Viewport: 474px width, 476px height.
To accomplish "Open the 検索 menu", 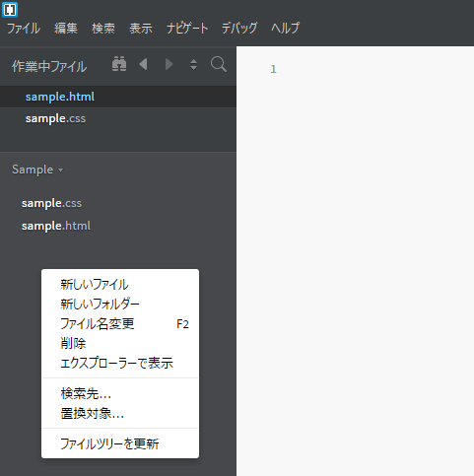I will tap(103, 29).
